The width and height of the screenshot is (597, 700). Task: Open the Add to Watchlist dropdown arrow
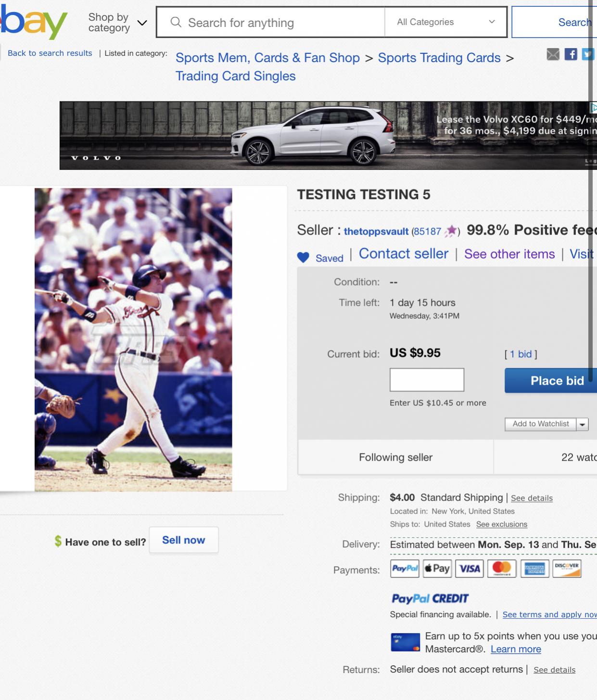pos(583,424)
